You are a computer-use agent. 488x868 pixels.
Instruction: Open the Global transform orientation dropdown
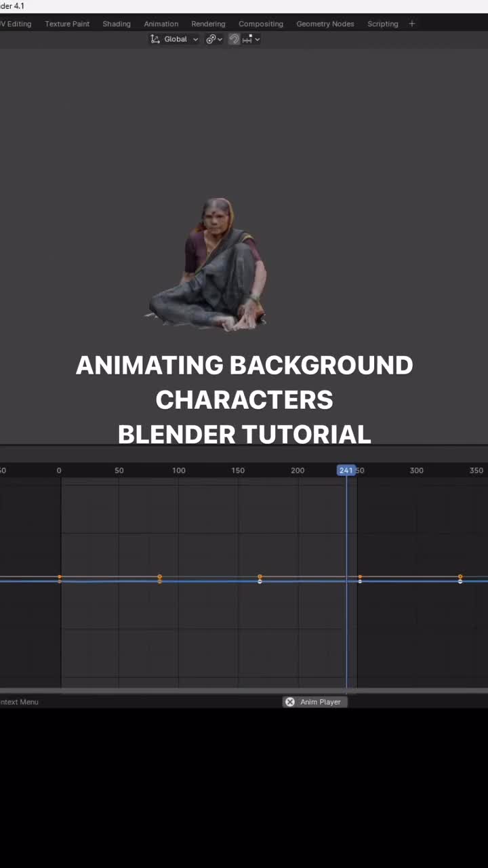[x=174, y=39]
